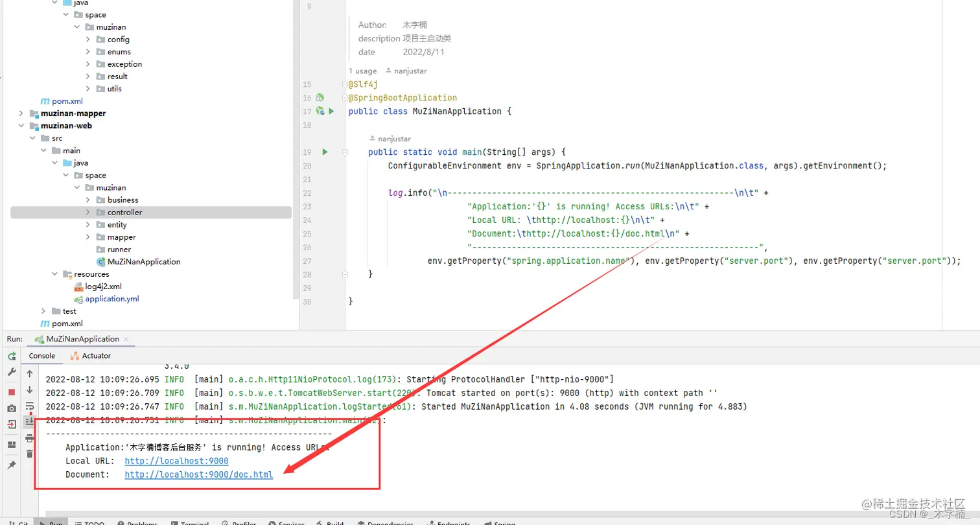Collapse the src folder under muzinan-web
The image size is (980, 525).
33,138
